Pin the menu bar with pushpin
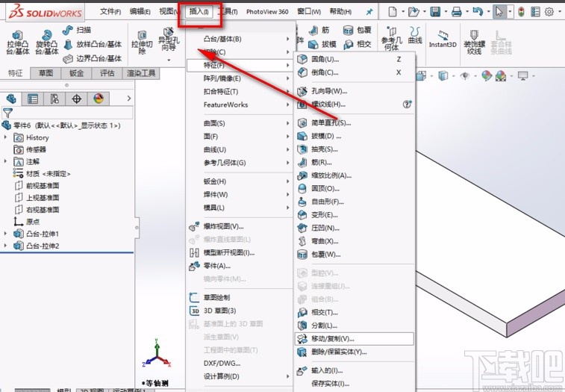Image resolution: width=565 pixels, height=392 pixels. click(369, 12)
